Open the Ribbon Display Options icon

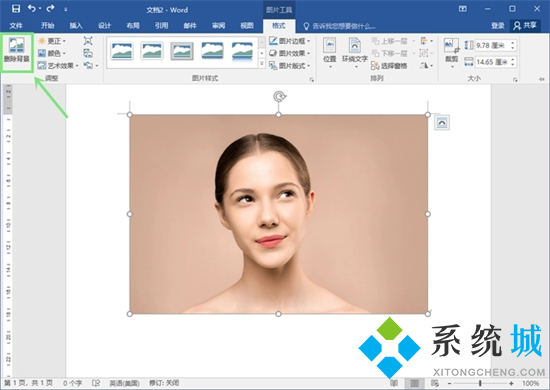tap(463, 9)
